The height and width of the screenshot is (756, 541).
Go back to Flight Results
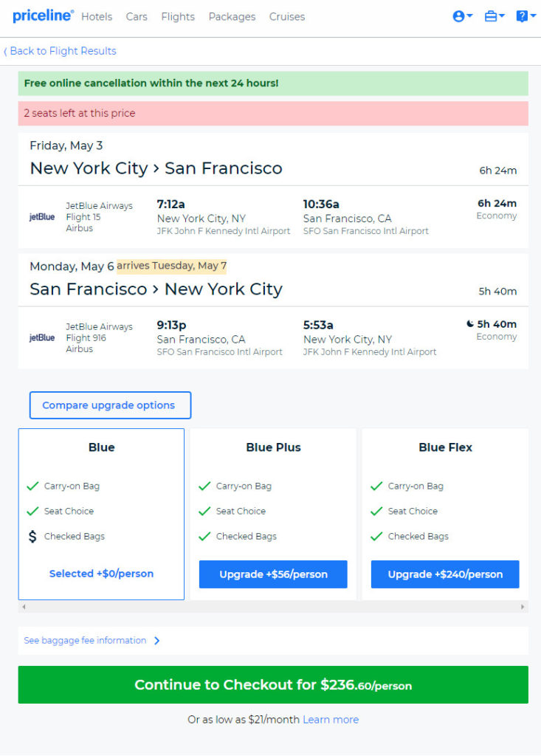pos(61,51)
